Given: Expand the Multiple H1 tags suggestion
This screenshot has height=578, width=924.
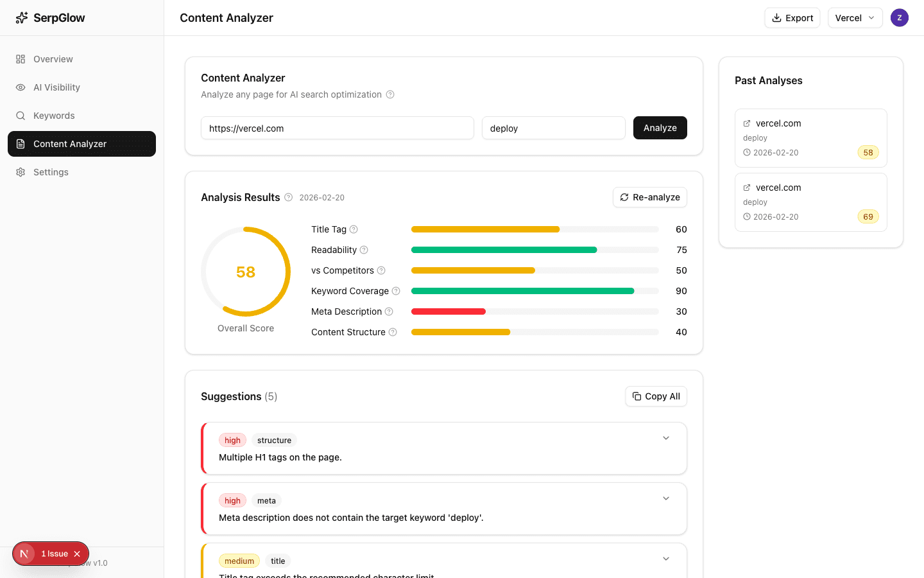Looking at the screenshot, I should pos(665,437).
